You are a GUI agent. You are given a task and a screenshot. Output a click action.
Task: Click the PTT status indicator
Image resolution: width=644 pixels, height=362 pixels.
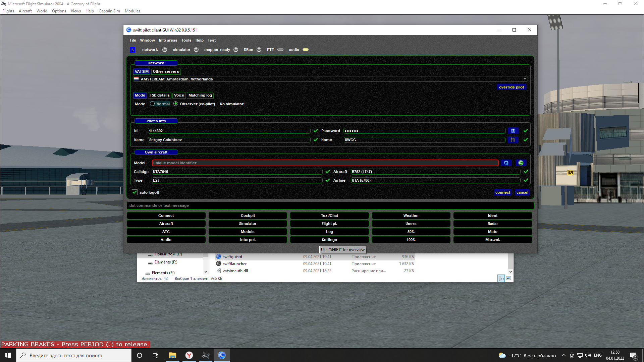(x=280, y=50)
